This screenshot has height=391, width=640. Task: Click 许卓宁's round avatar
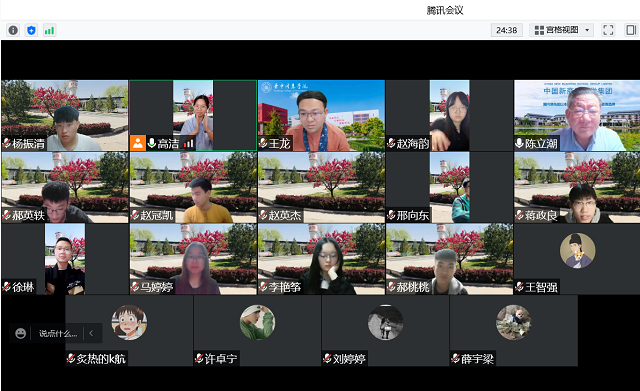click(x=258, y=322)
